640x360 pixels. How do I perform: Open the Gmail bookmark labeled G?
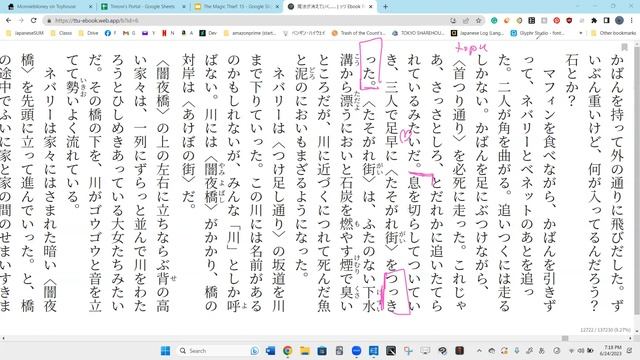tap(129, 33)
